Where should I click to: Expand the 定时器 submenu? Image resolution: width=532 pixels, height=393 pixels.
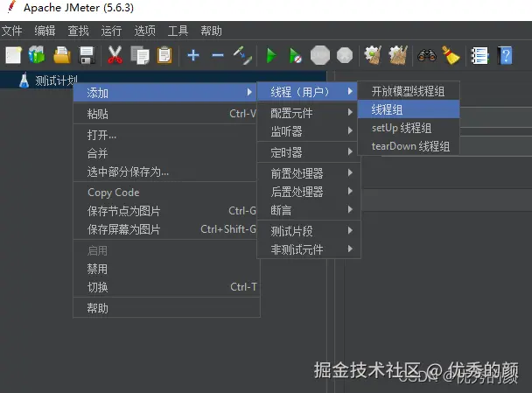tap(307, 152)
